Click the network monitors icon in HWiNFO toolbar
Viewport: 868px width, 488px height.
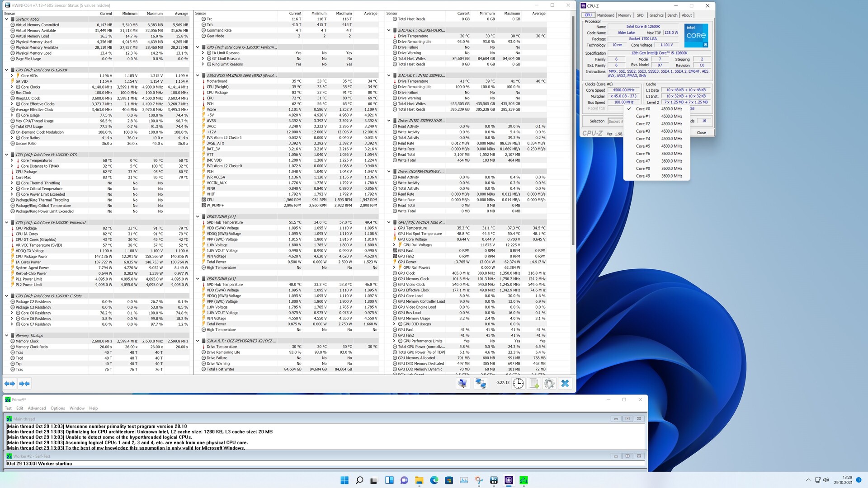click(x=480, y=384)
